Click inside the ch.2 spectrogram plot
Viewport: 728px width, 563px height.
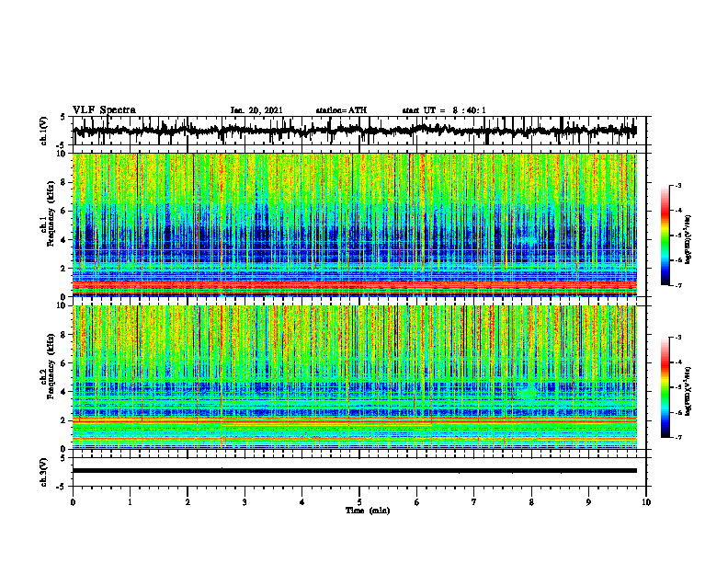pyautogui.click(x=355, y=377)
